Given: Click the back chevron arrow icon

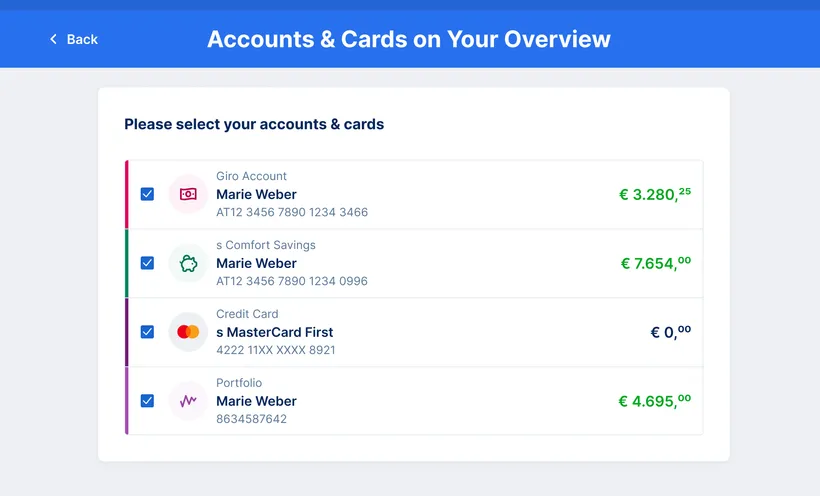Looking at the screenshot, I should pos(54,39).
